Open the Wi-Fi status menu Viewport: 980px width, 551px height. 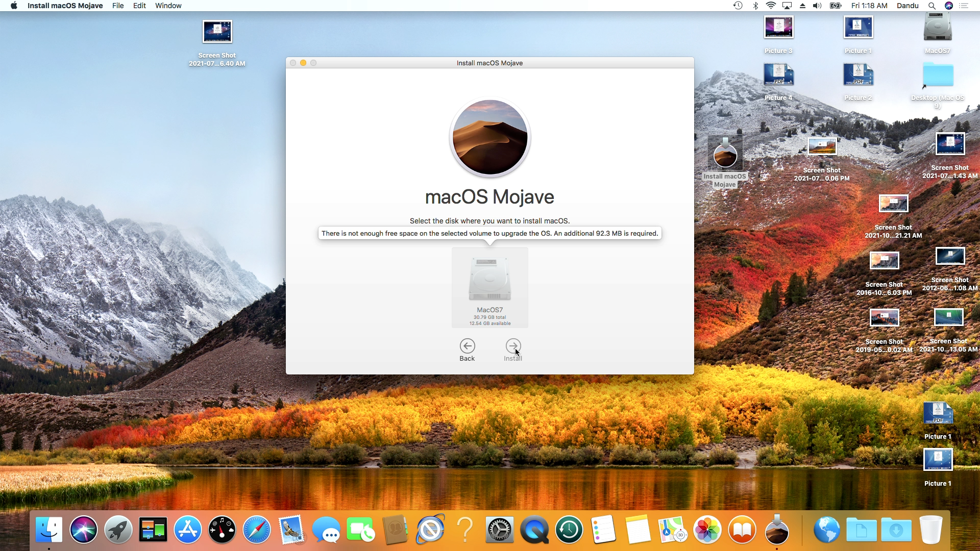pos(771,6)
